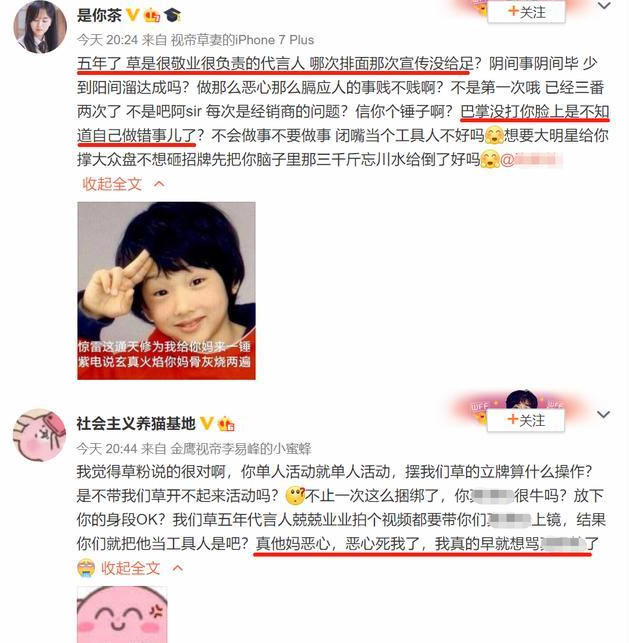Click thinking emoji in second post text
Screen dimensions: 629x643
click(295, 496)
